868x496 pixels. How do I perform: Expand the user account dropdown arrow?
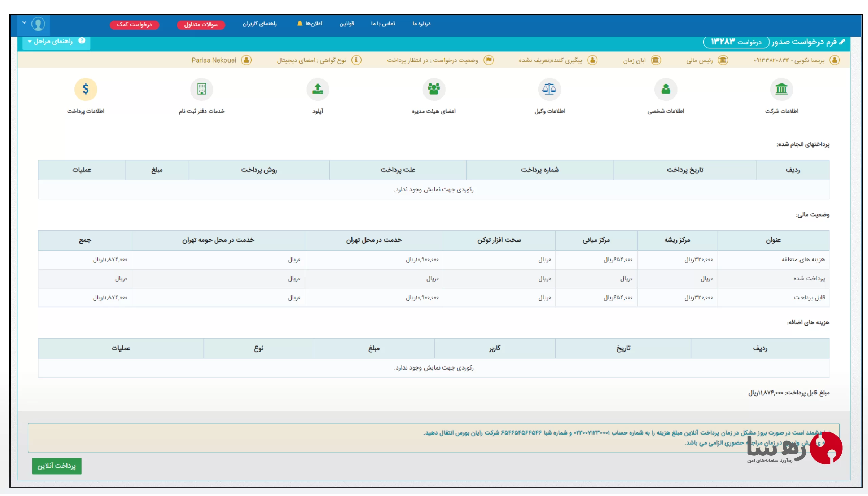coord(24,23)
